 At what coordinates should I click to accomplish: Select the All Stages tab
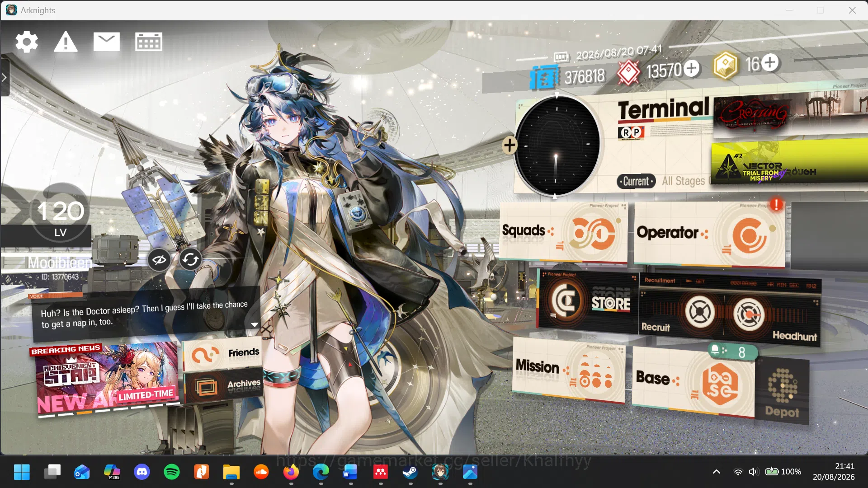(x=683, y=181)
